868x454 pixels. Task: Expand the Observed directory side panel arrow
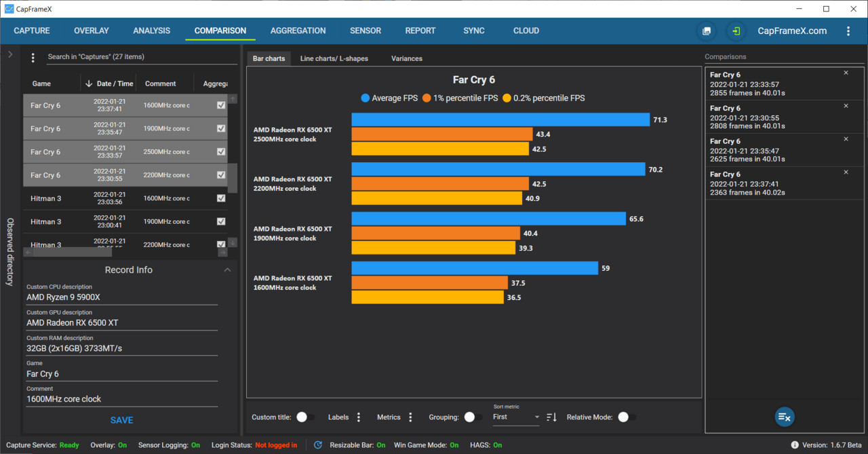[10, 54]
